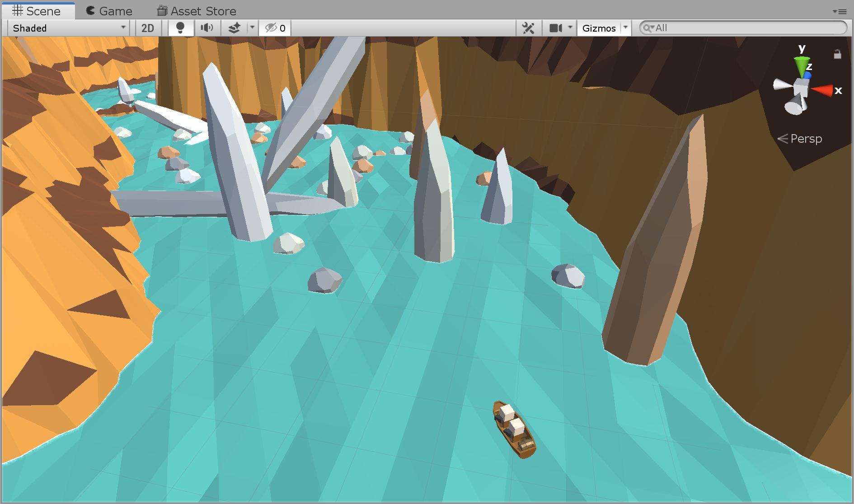Click the Persp projection label
Screen dimensions: 854x504
click(800, 139)
